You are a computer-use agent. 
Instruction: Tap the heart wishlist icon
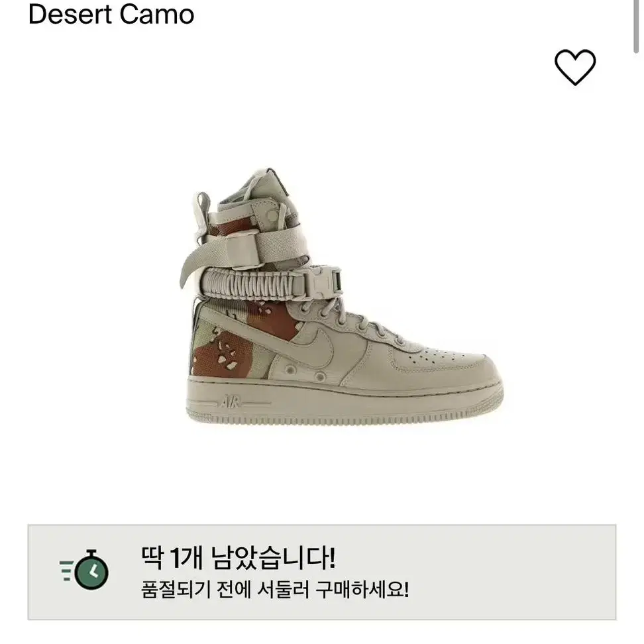(x=574, y=68)
